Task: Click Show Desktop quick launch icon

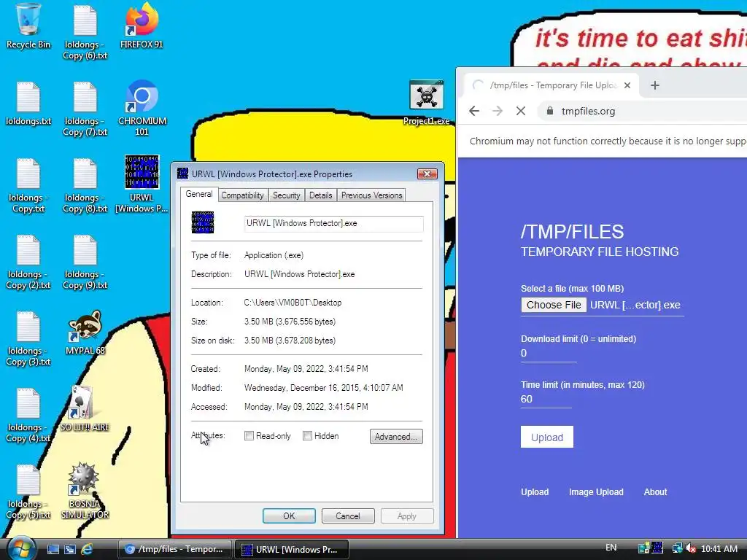Action: click(x=53, y=549)
